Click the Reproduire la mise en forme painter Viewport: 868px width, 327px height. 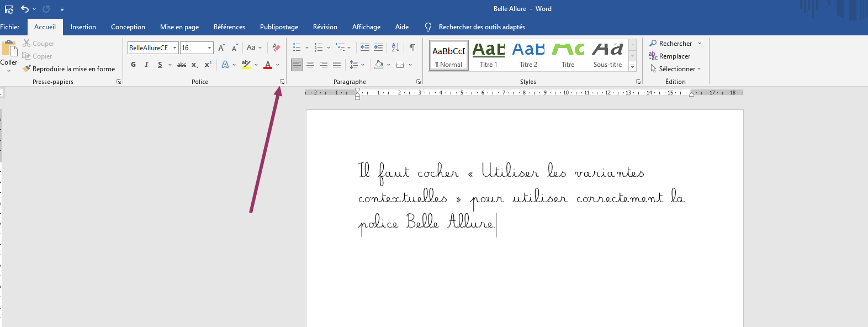click(x=69, y=69)
